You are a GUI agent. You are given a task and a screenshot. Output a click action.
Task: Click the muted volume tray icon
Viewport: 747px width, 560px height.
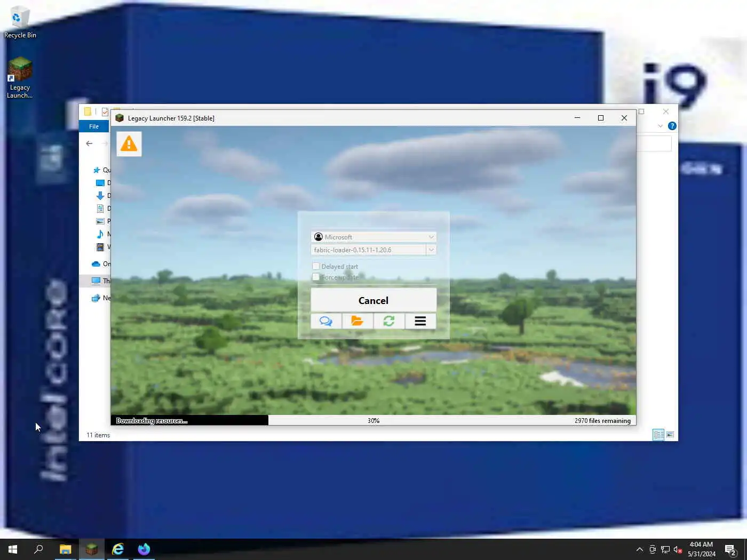click(x=678, y=549)
